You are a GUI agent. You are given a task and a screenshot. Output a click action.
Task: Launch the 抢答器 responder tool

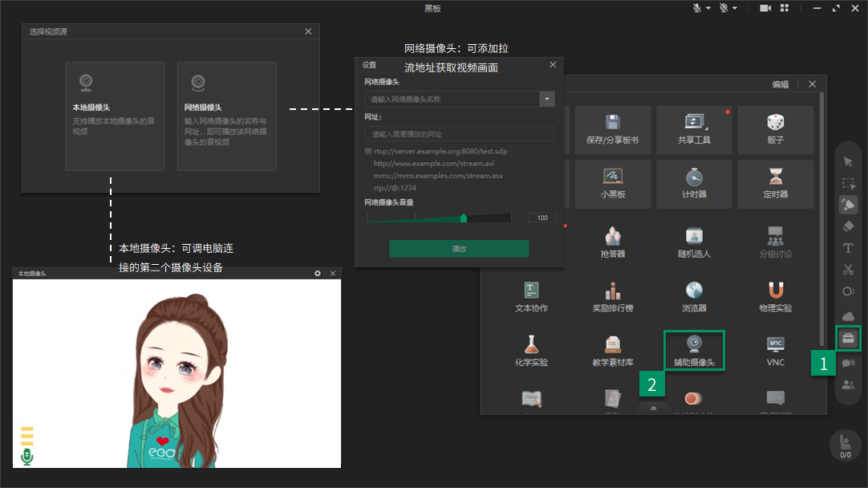click(x=612, y=242)
